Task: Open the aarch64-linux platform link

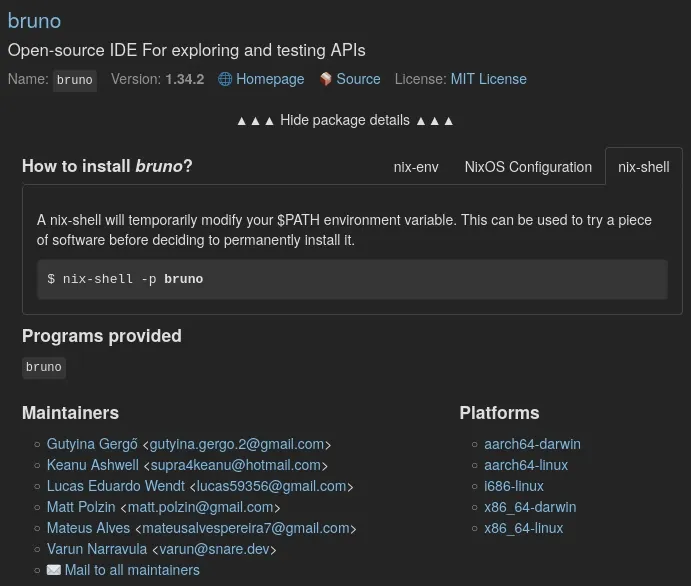Action: pos(526,465)
